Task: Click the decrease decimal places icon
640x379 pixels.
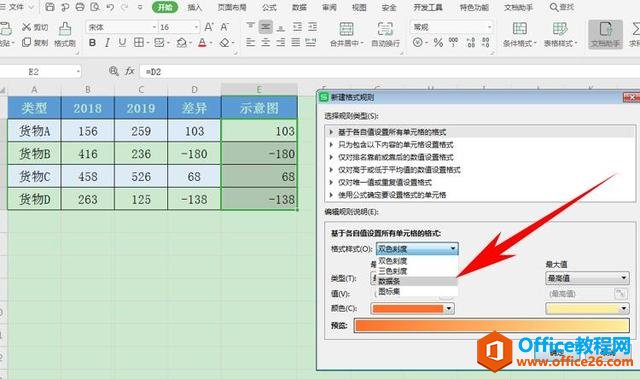Action: (486, 42)
